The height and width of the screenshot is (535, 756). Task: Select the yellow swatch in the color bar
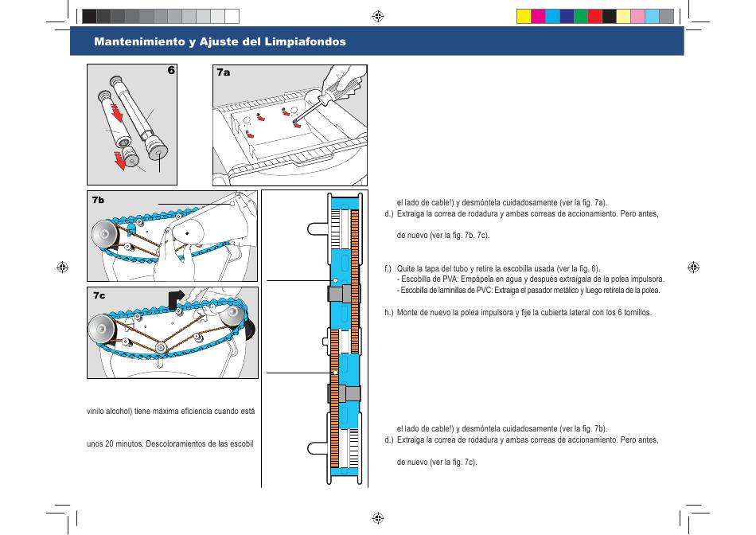point(524,16)
